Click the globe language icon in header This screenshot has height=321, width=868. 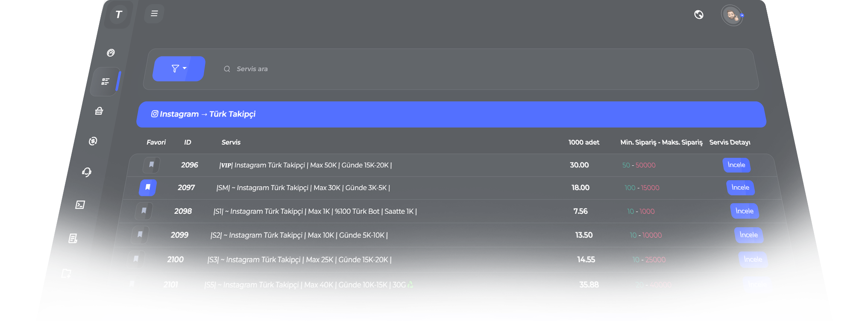point(699,15)
